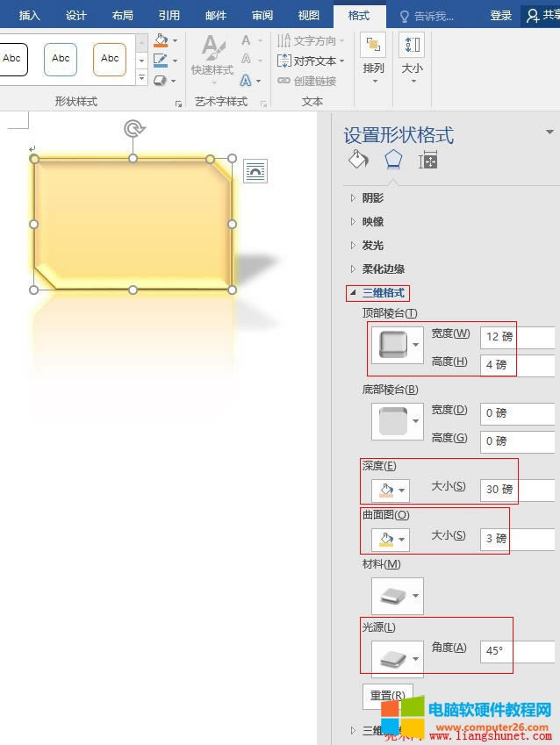
Task: Click the 创建链接 create link button
Action: pos(307,81)
